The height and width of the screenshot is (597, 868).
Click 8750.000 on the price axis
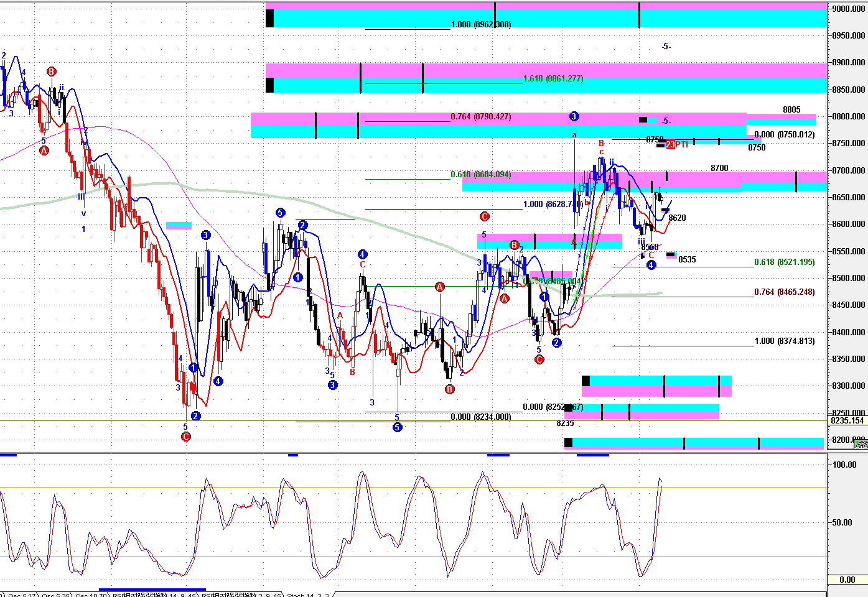click(x=849, y=144)
